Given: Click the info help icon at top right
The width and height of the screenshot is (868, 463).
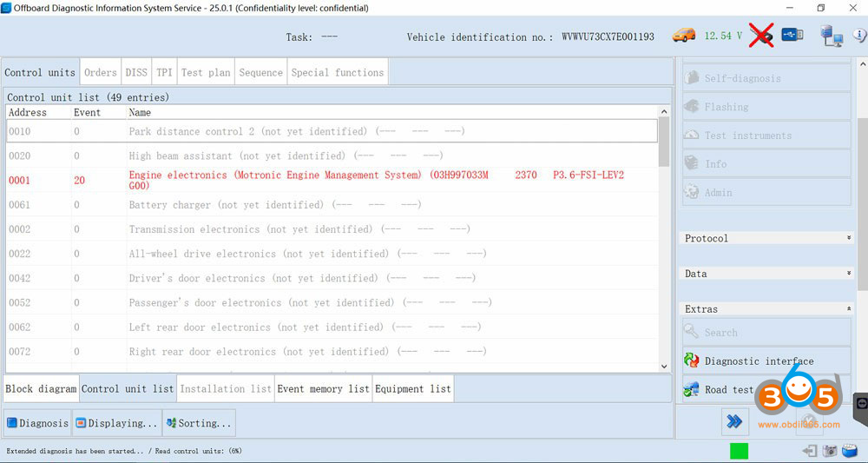Looking at the screenshot, I should (x=860, y=36).
